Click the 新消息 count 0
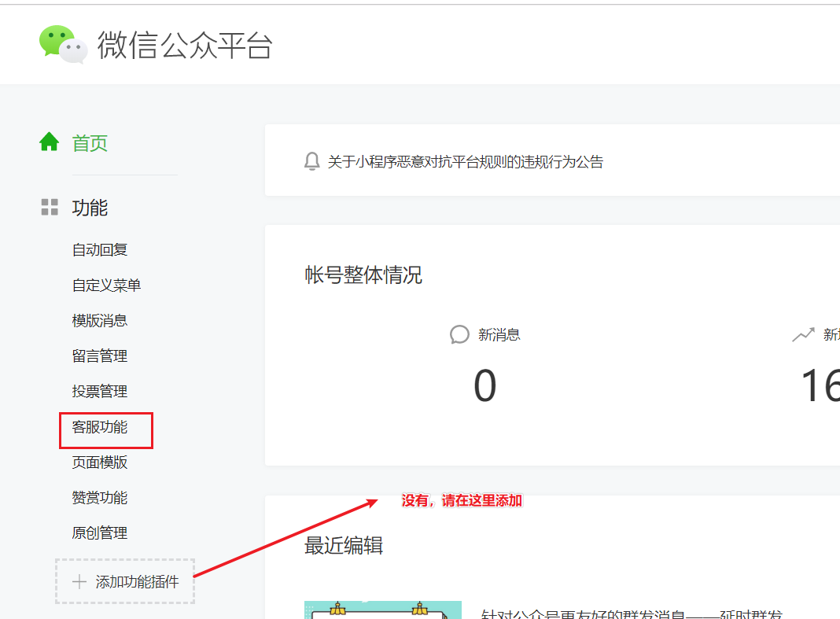The height and width of the screenshot is (619, 840). tap(484, 385)
